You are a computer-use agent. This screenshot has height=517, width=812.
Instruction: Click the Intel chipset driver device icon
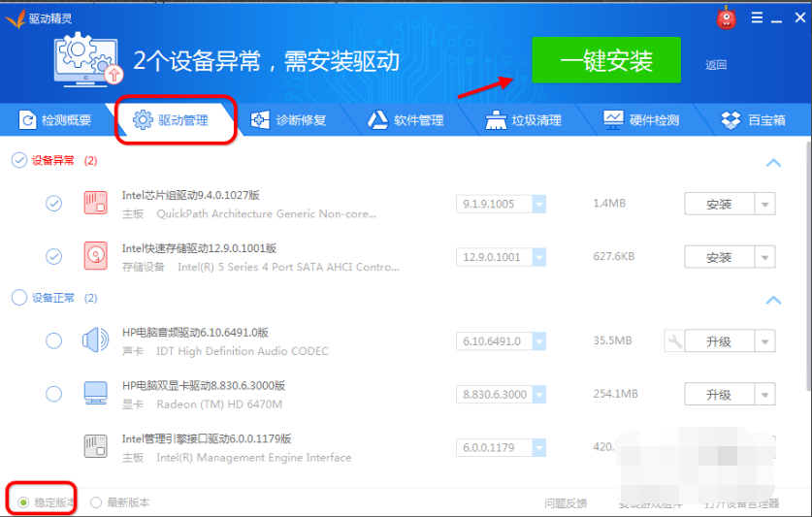pos(95,204)
